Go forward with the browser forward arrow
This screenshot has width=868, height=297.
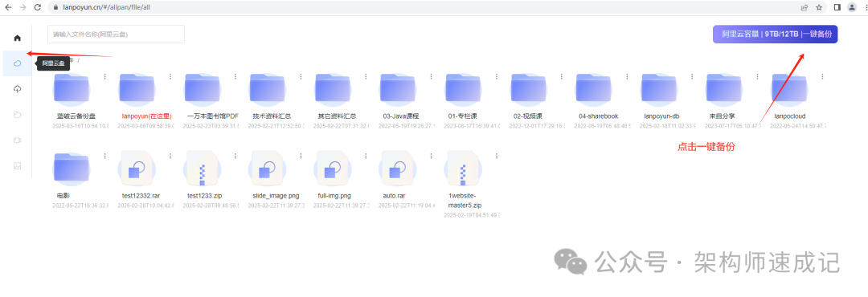(23, 7)
